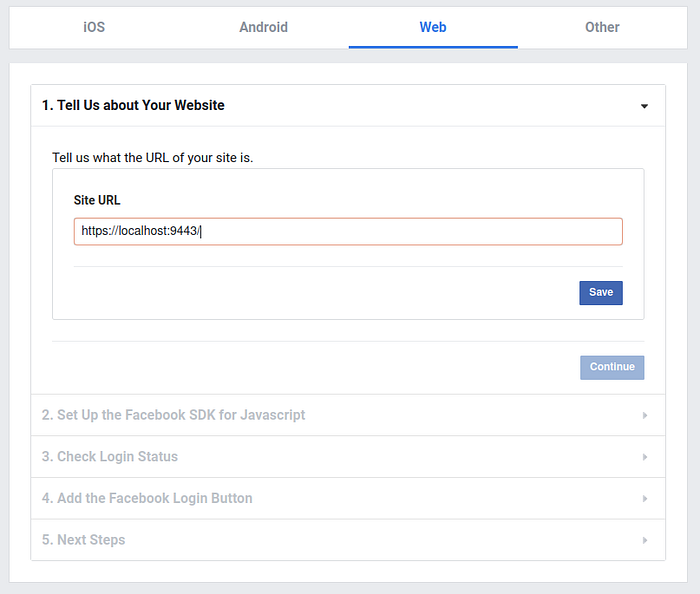Image resolution: width=700 pixels, height=594 pixels.
Task: Switch to the Android platform tab
Action: pyautogui.click(x=263, y=27)
